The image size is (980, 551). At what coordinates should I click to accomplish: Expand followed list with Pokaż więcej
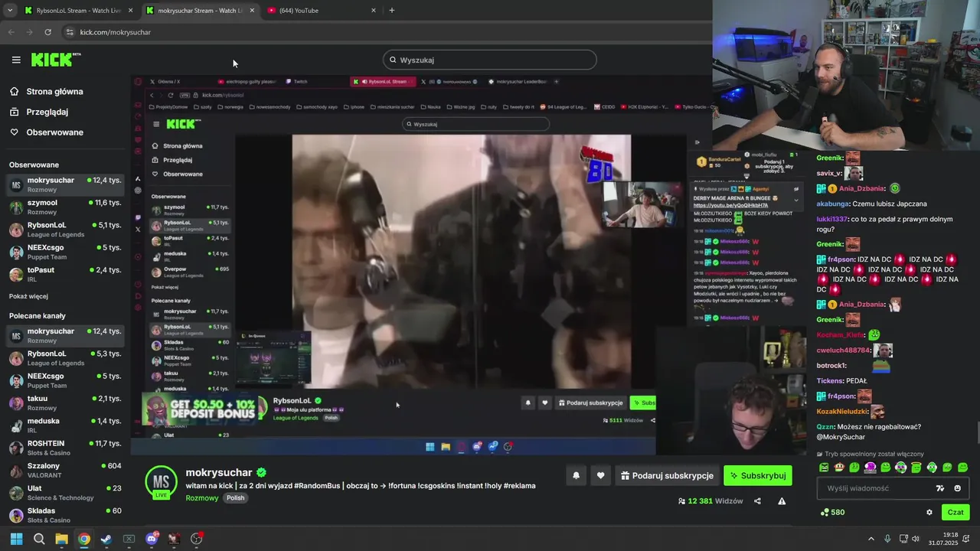pyautogui.click(x=28, y=296)
